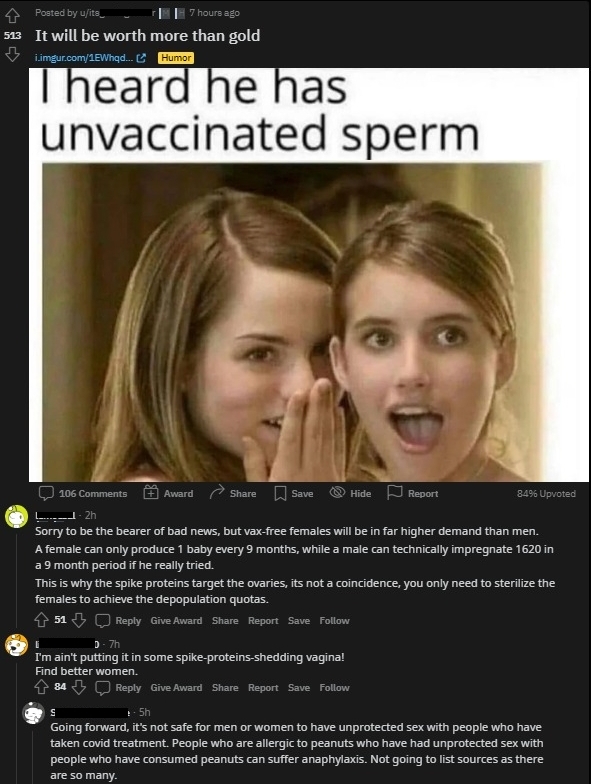This screenshot has height=784, width=591.
Task: Upvote the comment with 51 points
Action: [x=42, y=620]
